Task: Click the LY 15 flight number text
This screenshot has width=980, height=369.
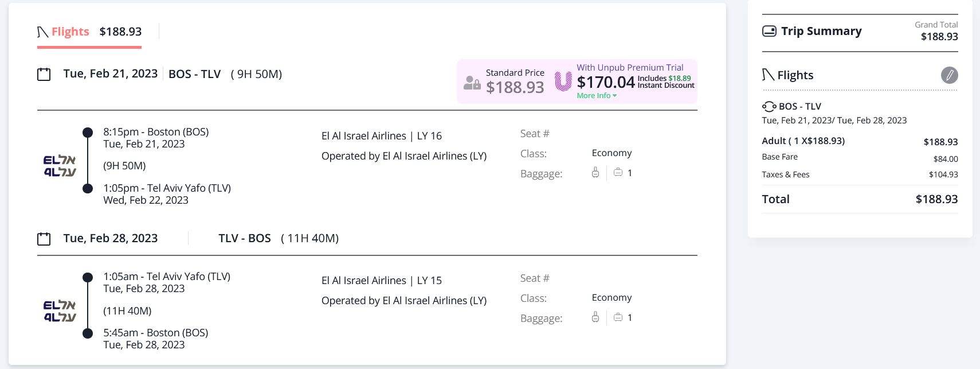Action: [429, 281]
